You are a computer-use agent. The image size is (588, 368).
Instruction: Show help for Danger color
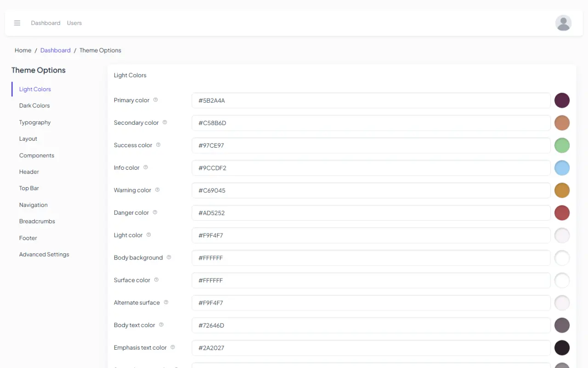coord(155,213)
